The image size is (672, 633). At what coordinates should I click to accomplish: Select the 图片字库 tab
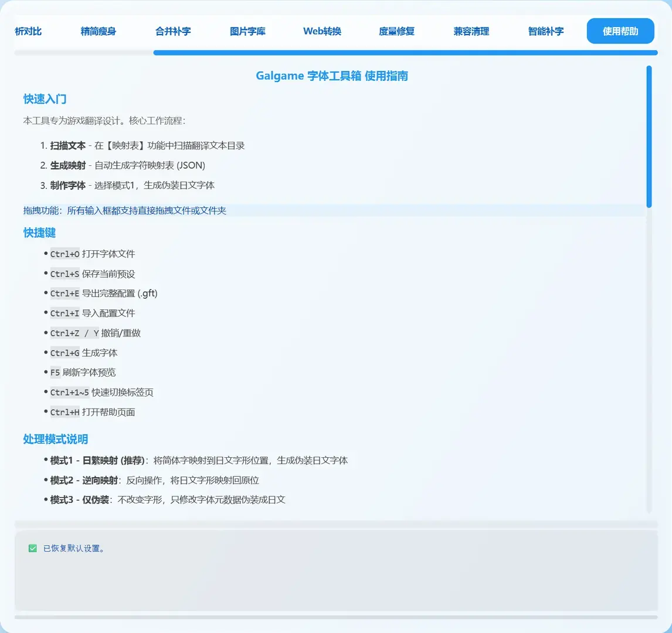247,31
